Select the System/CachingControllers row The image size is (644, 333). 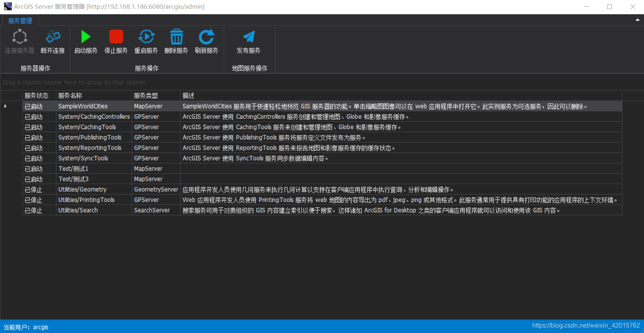[x=322, y=117]
